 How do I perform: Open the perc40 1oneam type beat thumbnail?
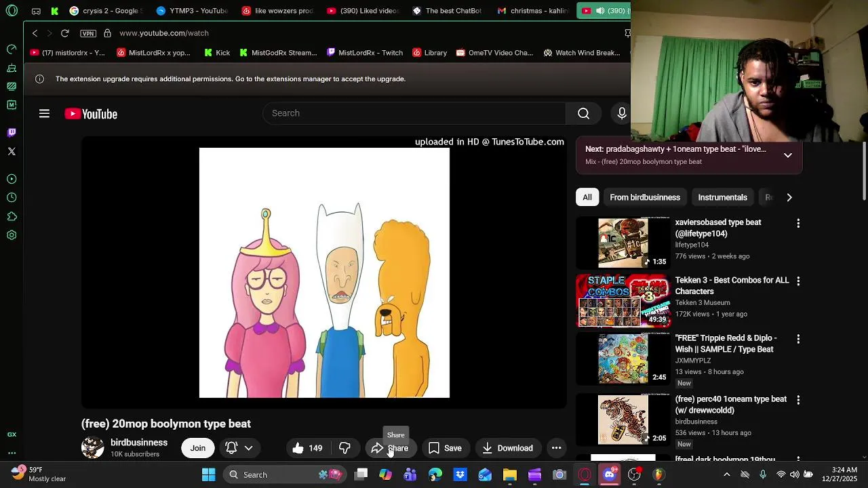[x=623, y=420]
